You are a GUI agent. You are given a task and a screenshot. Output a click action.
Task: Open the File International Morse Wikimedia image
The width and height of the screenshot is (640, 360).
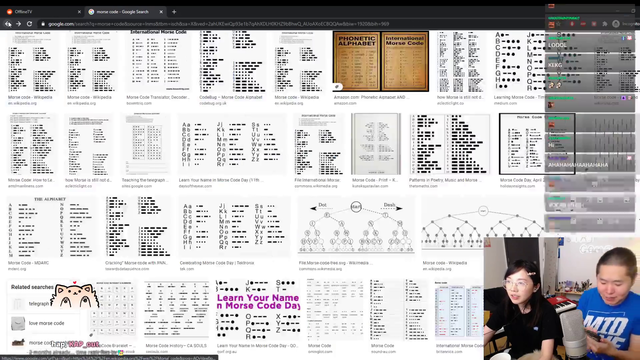(319, 144)
